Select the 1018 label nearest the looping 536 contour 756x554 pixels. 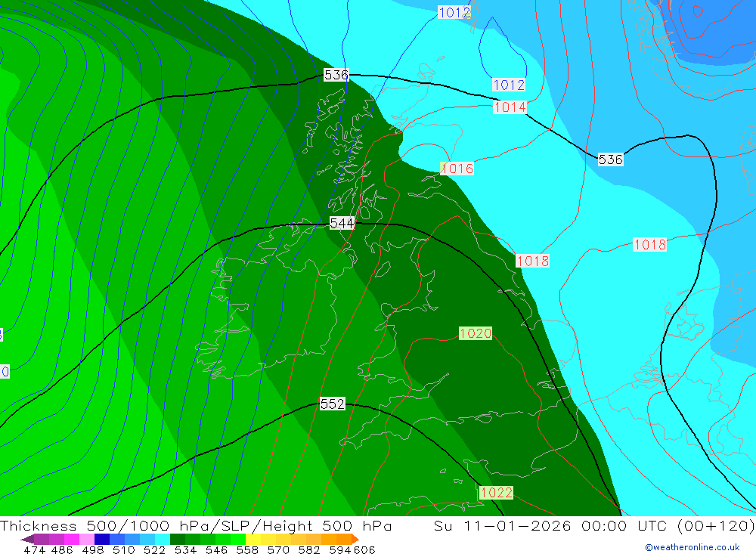tap(650, 244)
